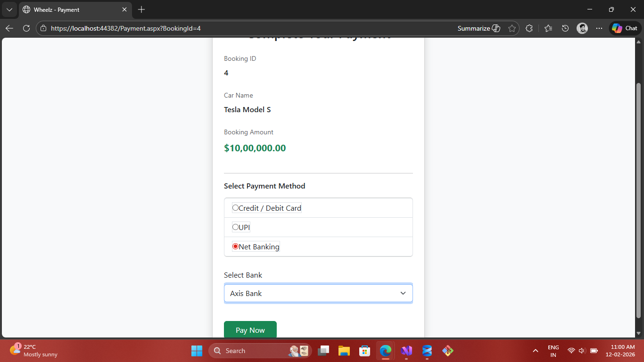This screenshot has width=644, height=362.
Task: Select the Net Banking radio button
Action: [236, 247]
